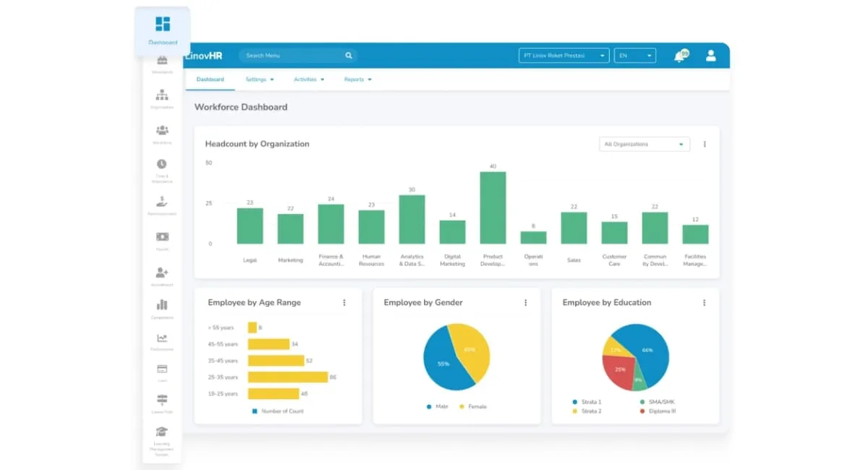Viewport: 868px width, 470px height.
Task: Click the search magnifier icon
Action: pyautogui.click(x=349, y=56)
